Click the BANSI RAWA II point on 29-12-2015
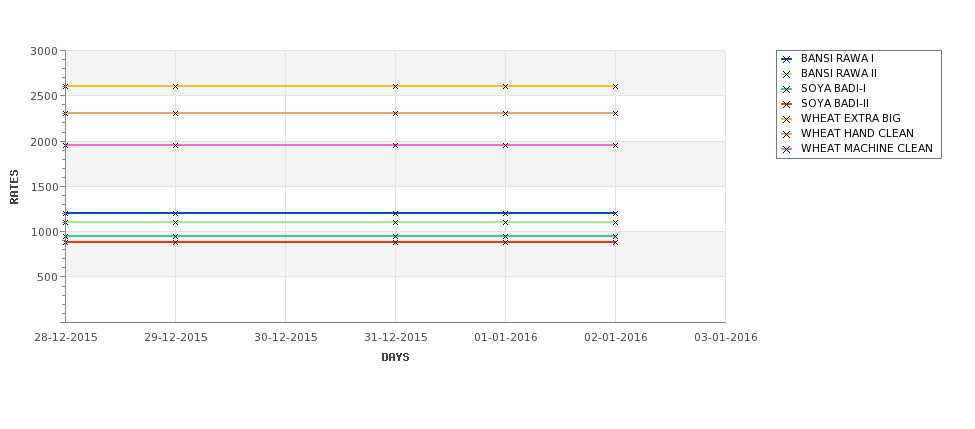 pyautogui.click(x=175, y=222)
